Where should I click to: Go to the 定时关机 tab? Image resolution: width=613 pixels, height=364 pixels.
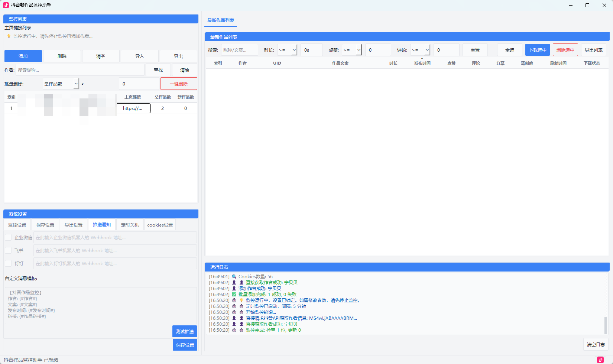pos(130,225)
